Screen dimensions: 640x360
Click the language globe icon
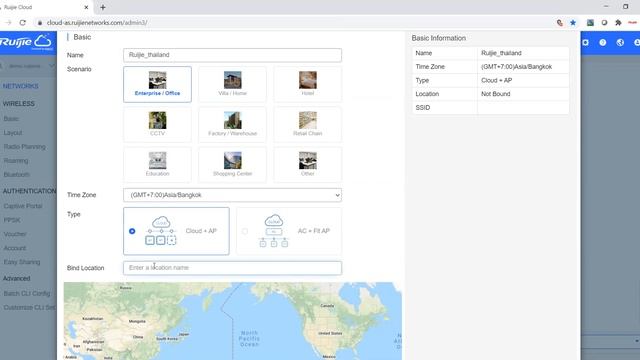(620, 42)
